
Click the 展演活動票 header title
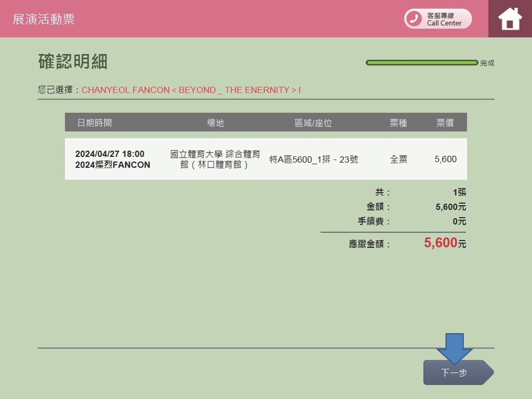pyautogui.click(x=44, y=19)
